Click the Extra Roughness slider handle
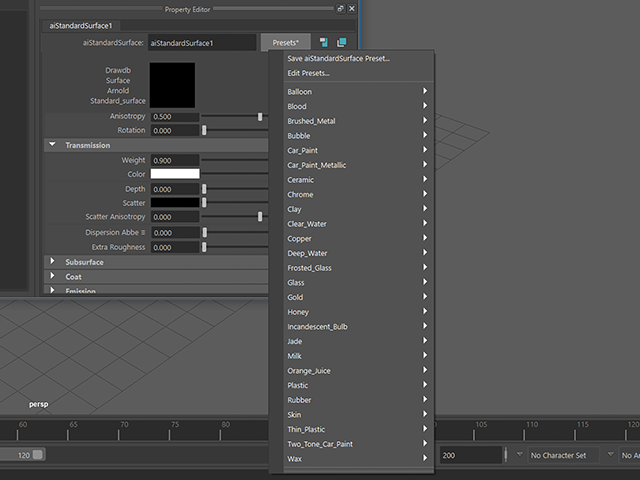 click(204, 247)
